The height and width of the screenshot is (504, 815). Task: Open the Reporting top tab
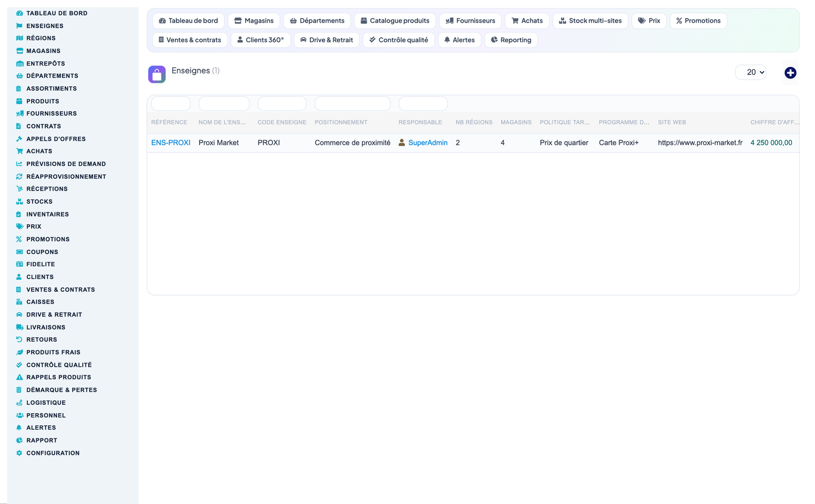pos(511,40)
